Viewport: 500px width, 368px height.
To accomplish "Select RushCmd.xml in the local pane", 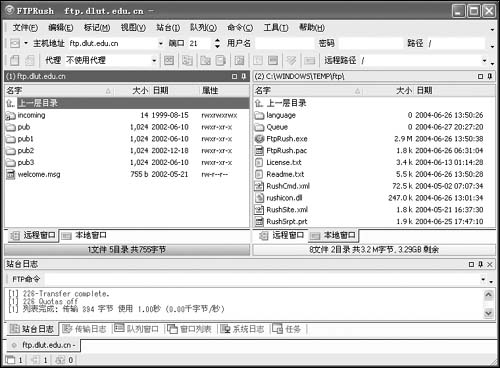I will tap(288, 186).
